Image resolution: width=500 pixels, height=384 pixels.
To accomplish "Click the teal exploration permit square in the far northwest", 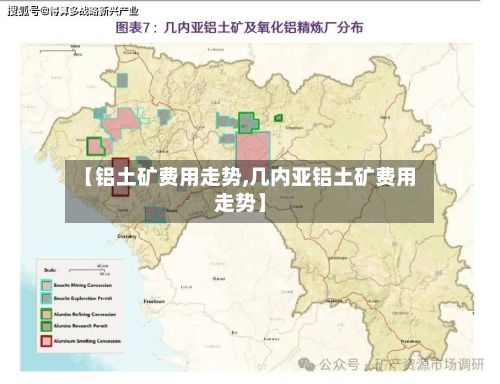I will tap(123, 80).
